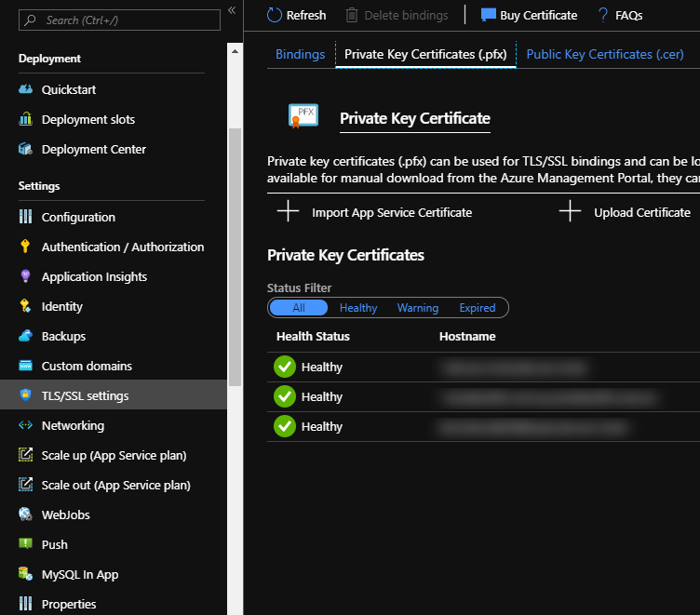700x615 pixels.
Task: Click the Scale out icon
Action: point(25,484)
